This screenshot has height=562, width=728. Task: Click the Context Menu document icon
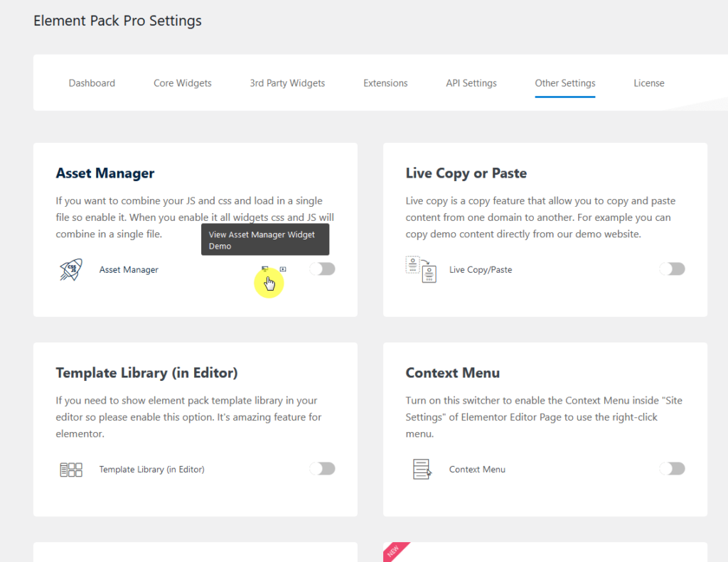(422, 469)
